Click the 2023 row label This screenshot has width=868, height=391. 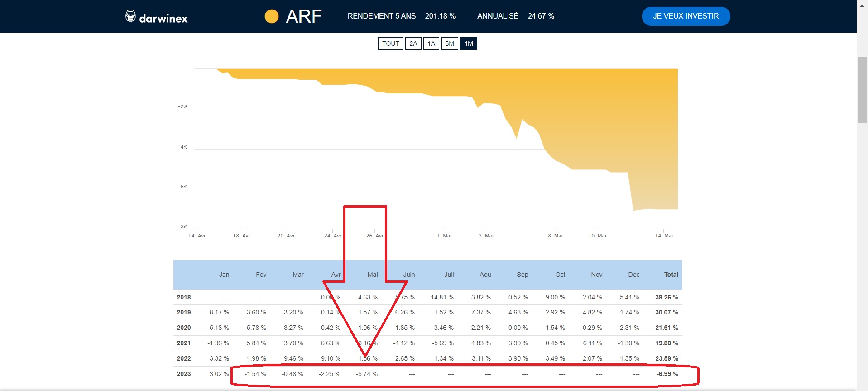click(184, 374)
